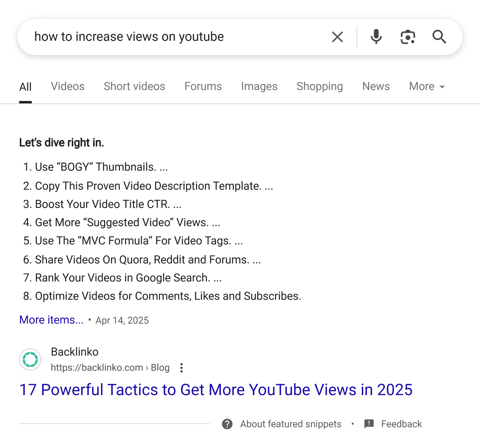Open the More results dropdown
480x448 pixels.
click(x=426, y=86)
